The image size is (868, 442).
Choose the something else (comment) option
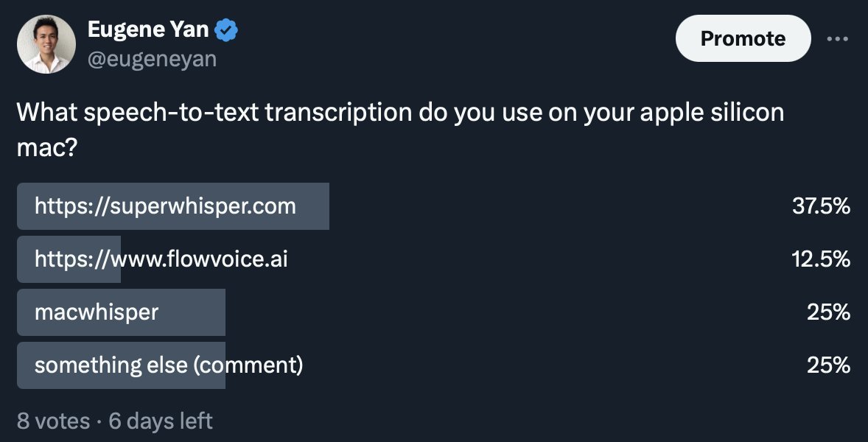pyautogui.click(x=169, y=365)
